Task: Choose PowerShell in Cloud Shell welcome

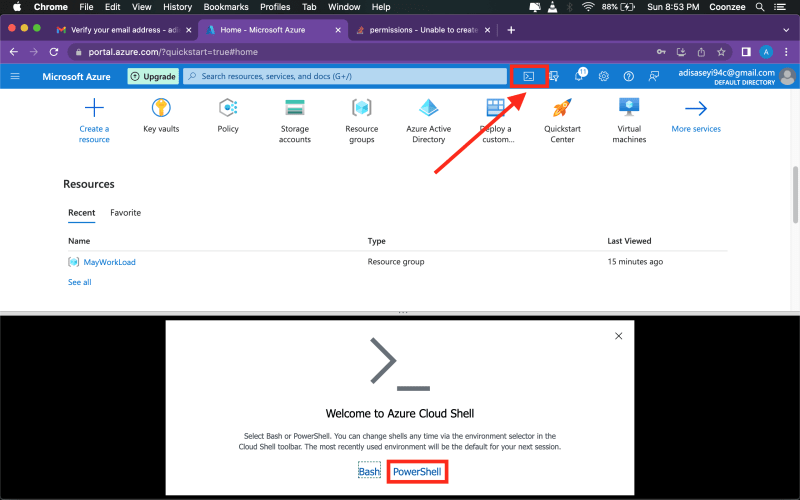Action: tap(417, 472)
